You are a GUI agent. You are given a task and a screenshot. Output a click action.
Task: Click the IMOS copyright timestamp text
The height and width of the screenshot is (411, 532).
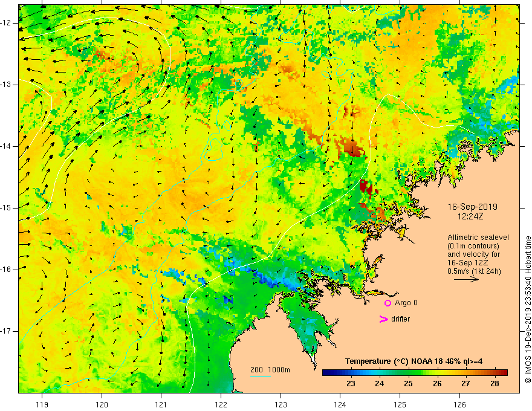pyautogui.click(x=528, y=309)
